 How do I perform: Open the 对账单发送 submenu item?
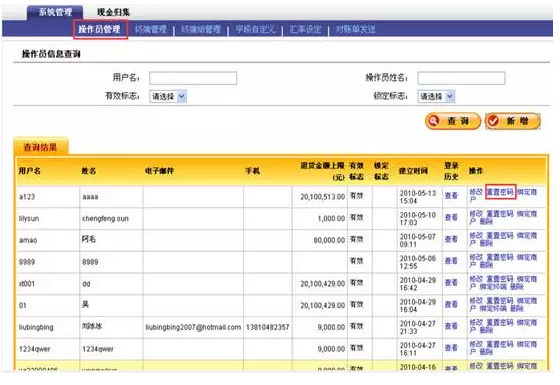click(x=355, y=29)
